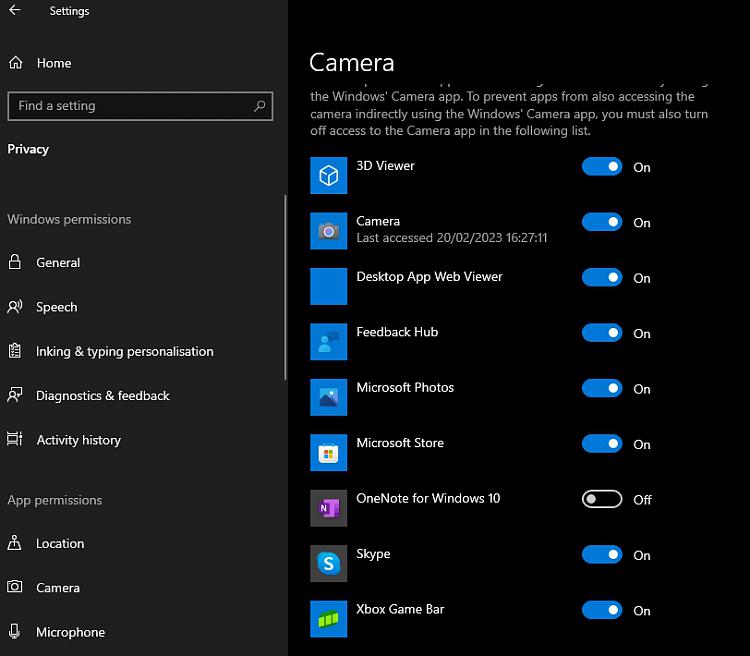Screen dimensions: 750x656
Task: Toggle Xbox Game Bar camera access
Action: [602, 611]
